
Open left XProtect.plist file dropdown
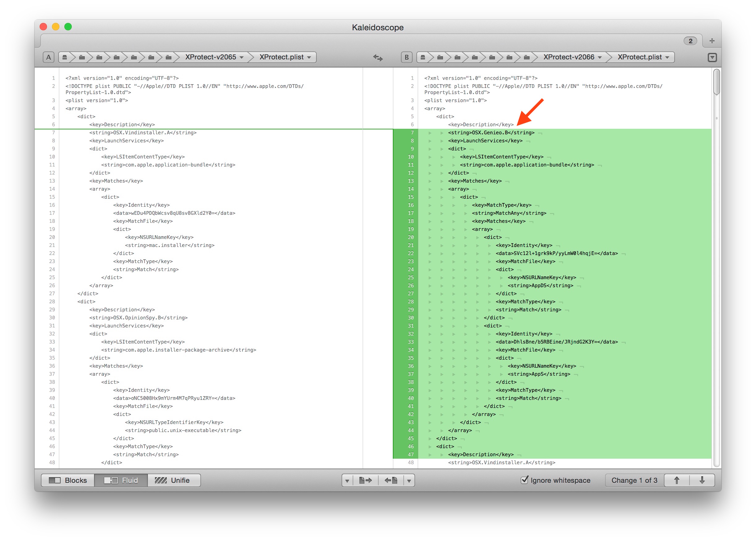coord(285,57)
